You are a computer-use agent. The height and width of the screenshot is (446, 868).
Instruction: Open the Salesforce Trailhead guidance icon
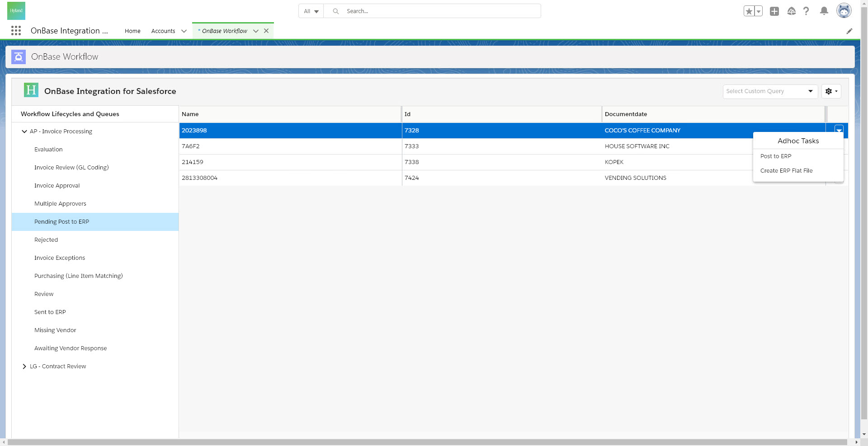coord(791,11)
